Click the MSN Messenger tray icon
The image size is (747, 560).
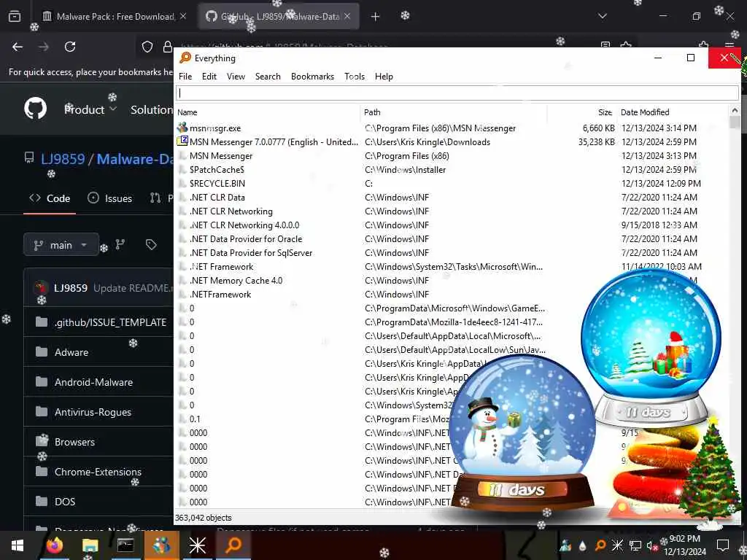pos(566,545)
